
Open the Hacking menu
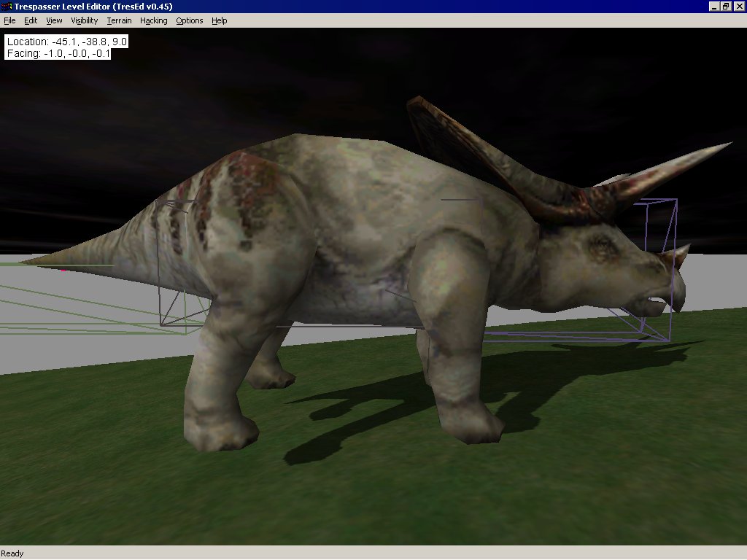(x=153, y=20)
